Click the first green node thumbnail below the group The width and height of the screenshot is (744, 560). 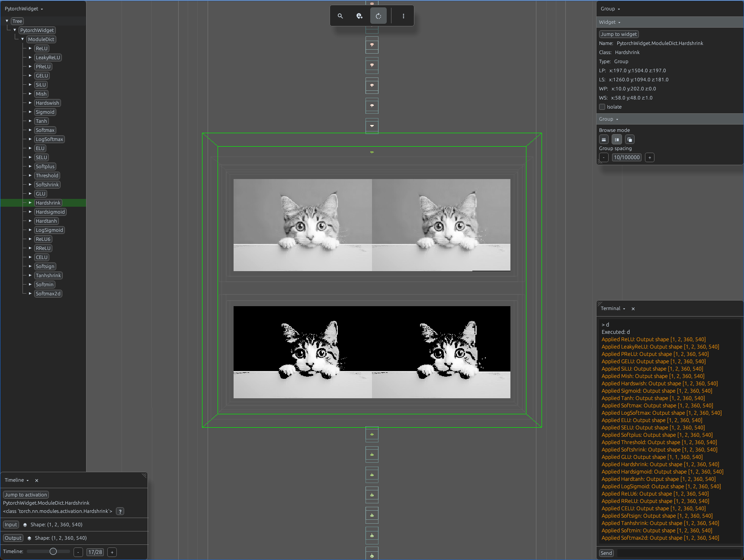(372, 434)
